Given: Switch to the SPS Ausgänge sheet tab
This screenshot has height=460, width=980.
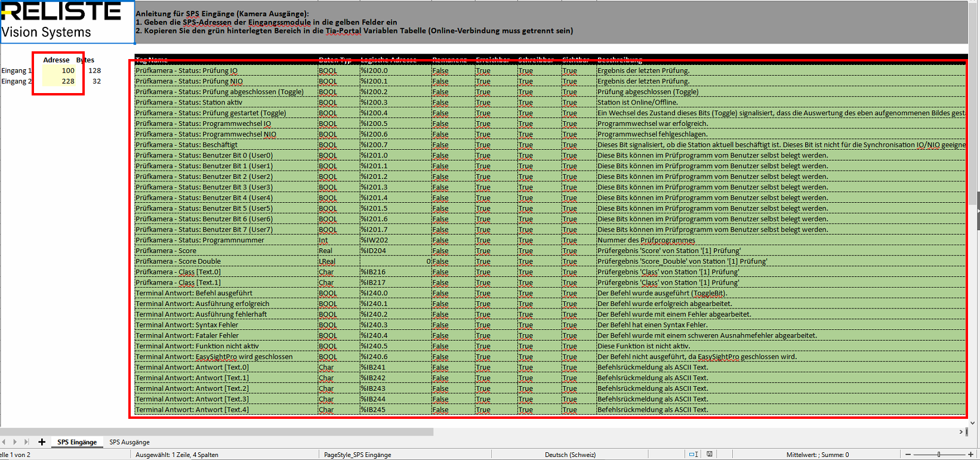Looking at the screenshot, I should [130, 442].
